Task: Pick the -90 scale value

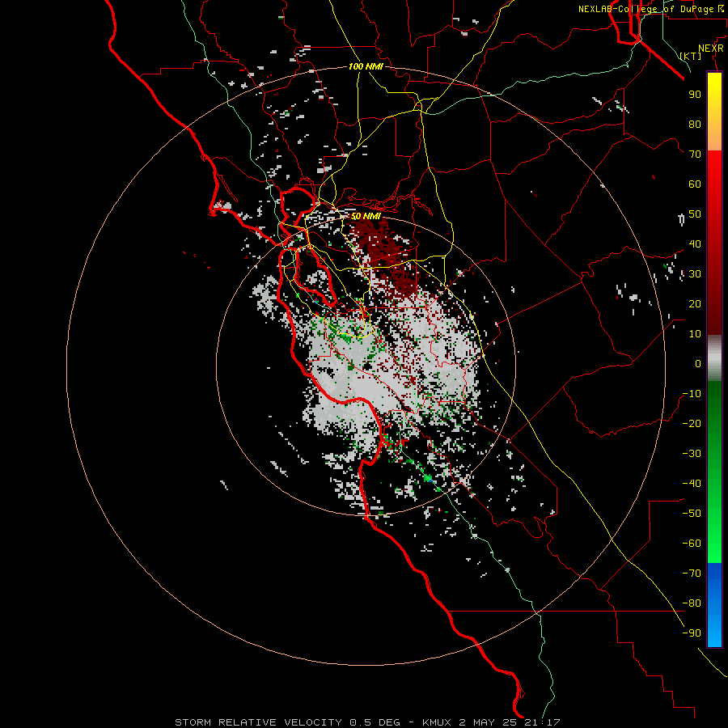Action: (x=692, y=633)
